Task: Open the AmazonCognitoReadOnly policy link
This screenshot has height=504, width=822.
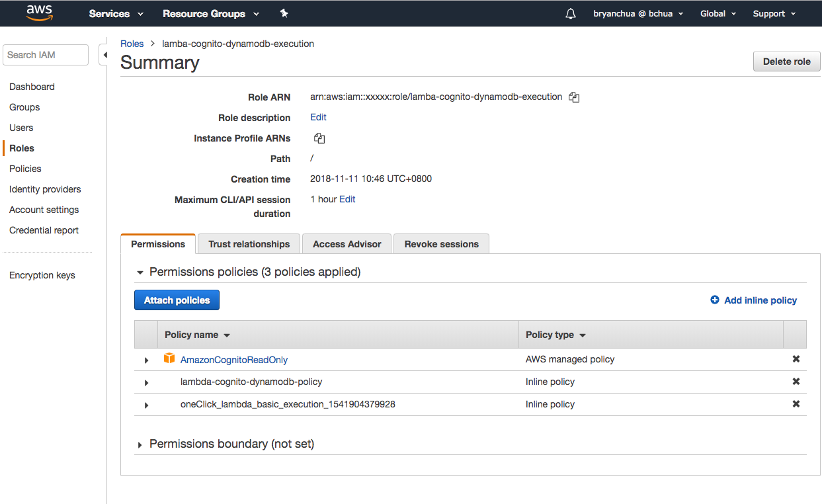Action: click(234, 360)
